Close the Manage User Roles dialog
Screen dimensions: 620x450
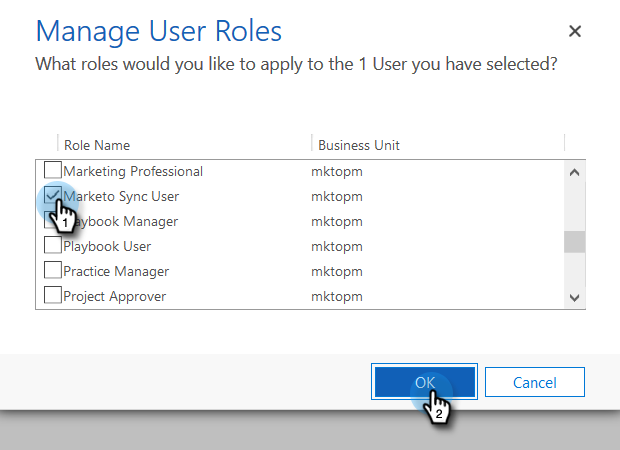(x=575, y=31)
